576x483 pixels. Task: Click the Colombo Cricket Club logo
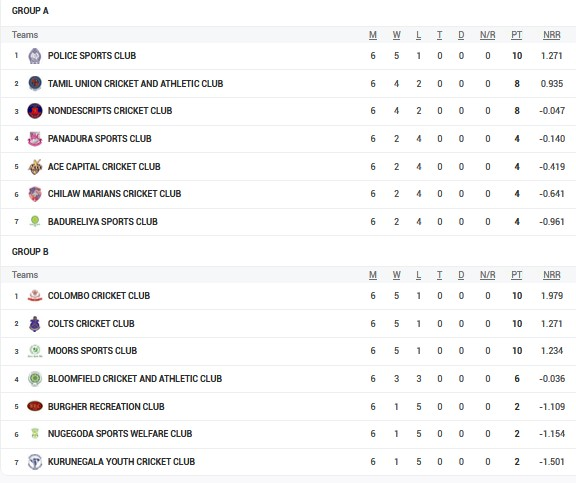tap(35, 296)
